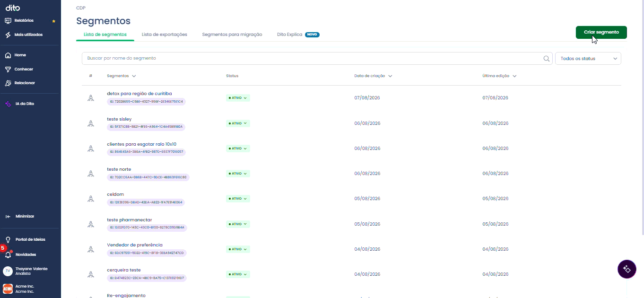
Task: Click the page vertical scrollbar
Action: [642, 118]
